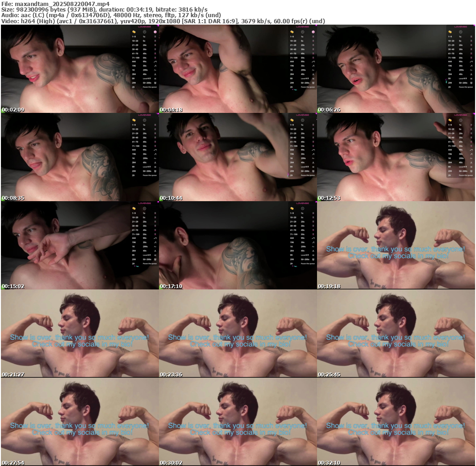This screenshot has height=466, width=476.
Task: Open the frame at 00:08:35
Action: [79, 157]
